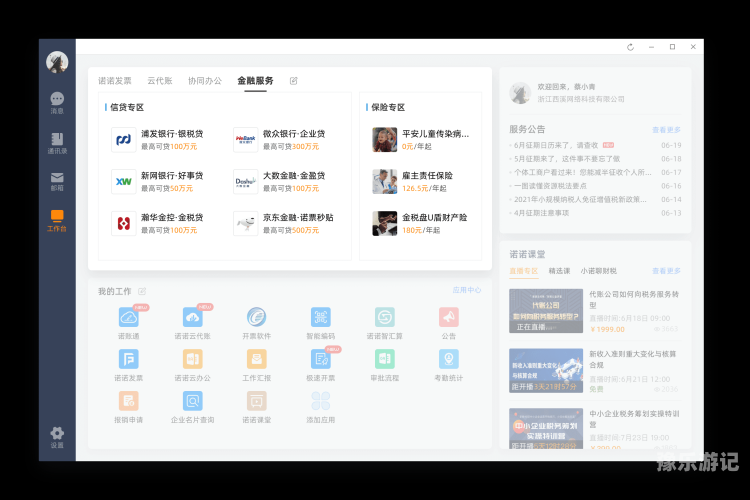Open the 新网银行·好事贷 loan item
750x500 pixels.
(x=158, y=182)
